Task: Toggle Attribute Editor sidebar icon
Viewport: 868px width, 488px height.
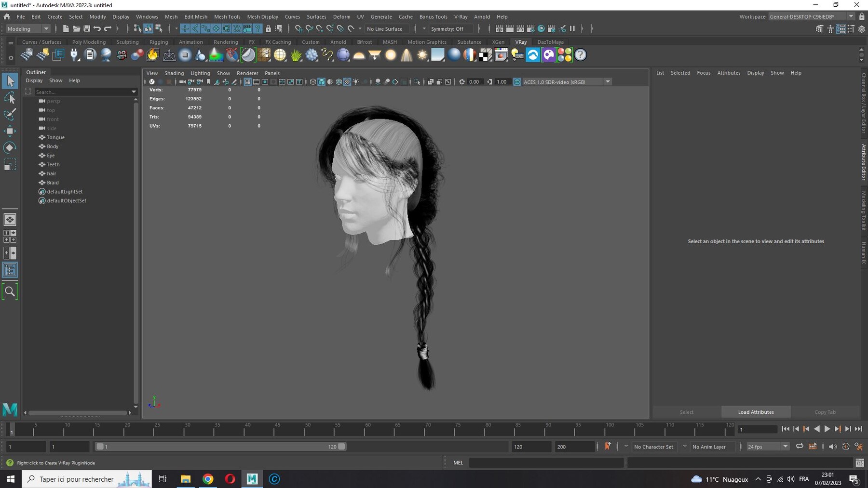Action: pos(841,29)
